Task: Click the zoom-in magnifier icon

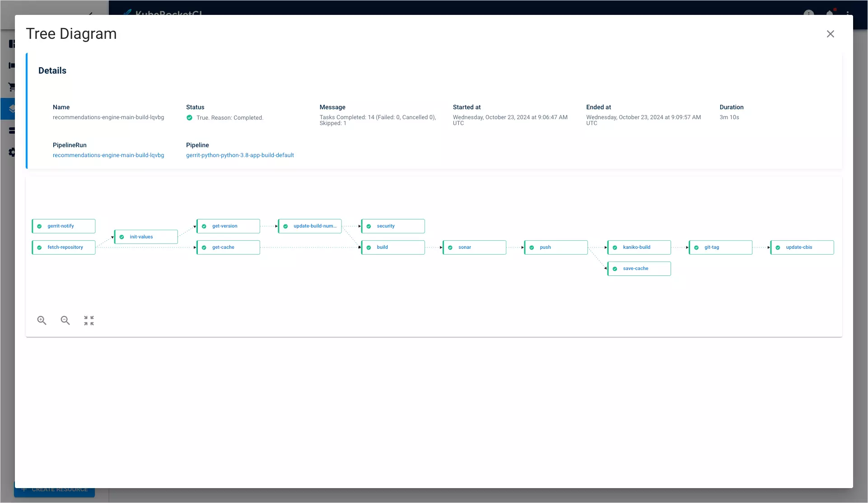Action: 42,320
